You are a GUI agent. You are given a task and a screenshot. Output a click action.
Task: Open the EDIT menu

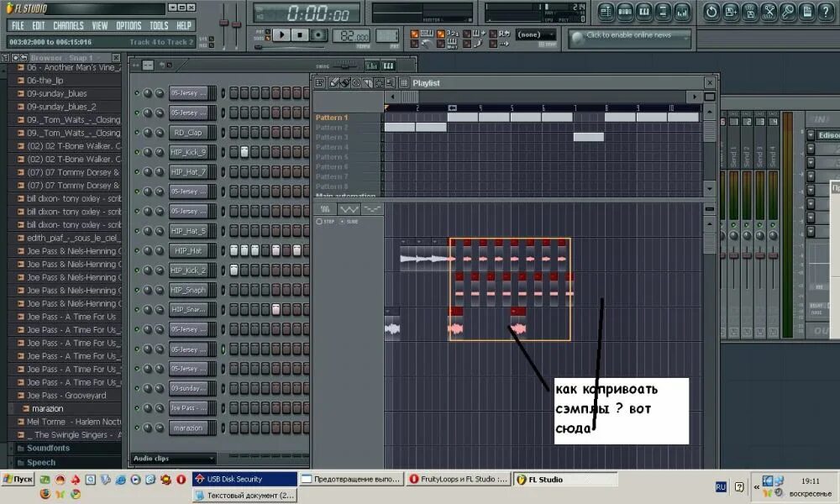pyautogui.click(x=39, y=25)
